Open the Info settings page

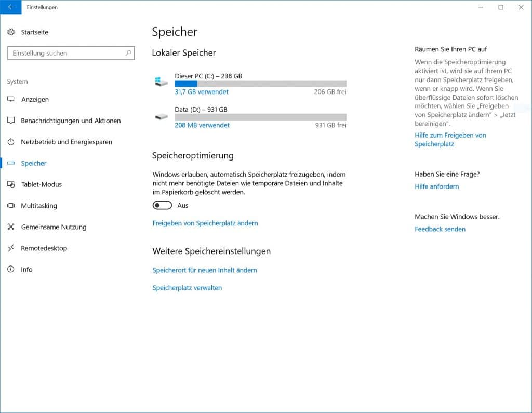click(x=26, y=270)
